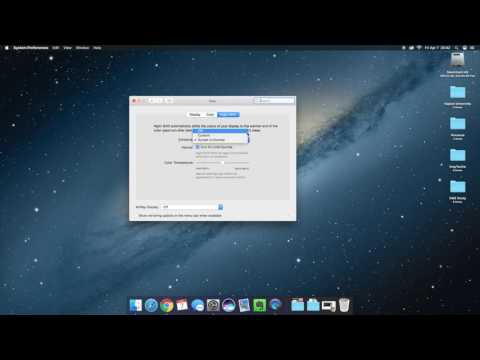Open the Wi-Fi status menu
The height and width of the screenshot is (360, 480).
pos(419,48)
